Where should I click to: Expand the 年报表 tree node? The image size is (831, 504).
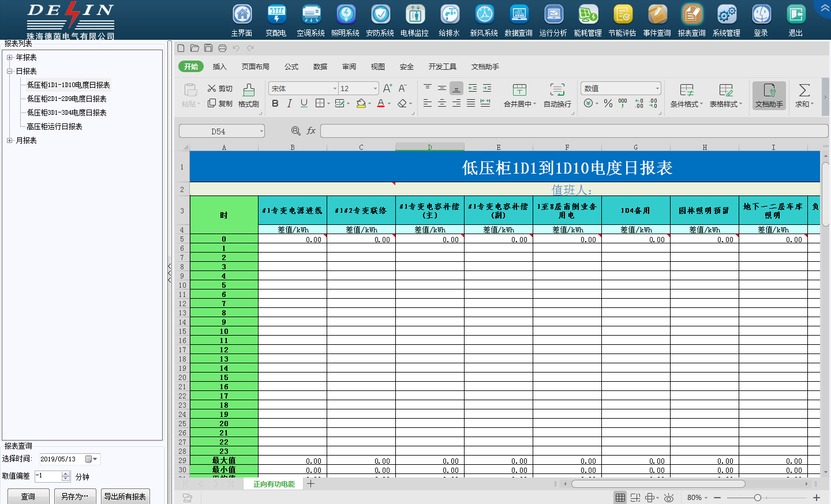point(10,58)
